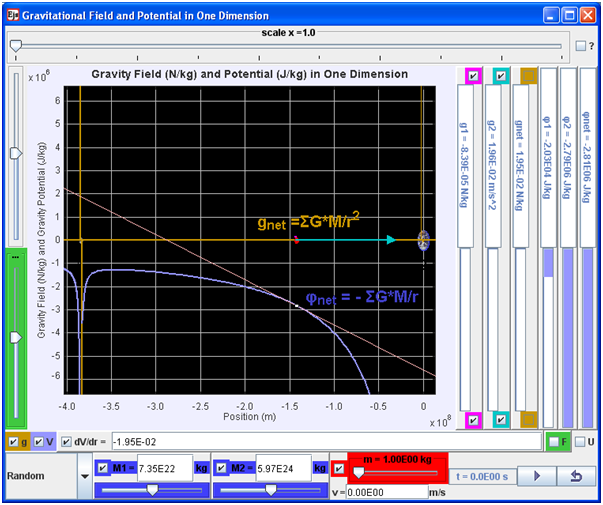Viewport: 603px width, 505px height.
Task: Start the simulation with the play button
Action: coord(537,476)
